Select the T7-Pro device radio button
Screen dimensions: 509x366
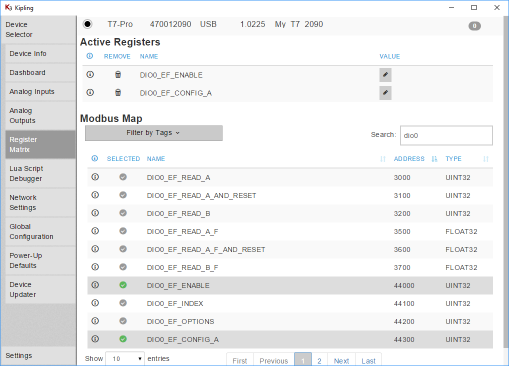click(x=88, y=24)
